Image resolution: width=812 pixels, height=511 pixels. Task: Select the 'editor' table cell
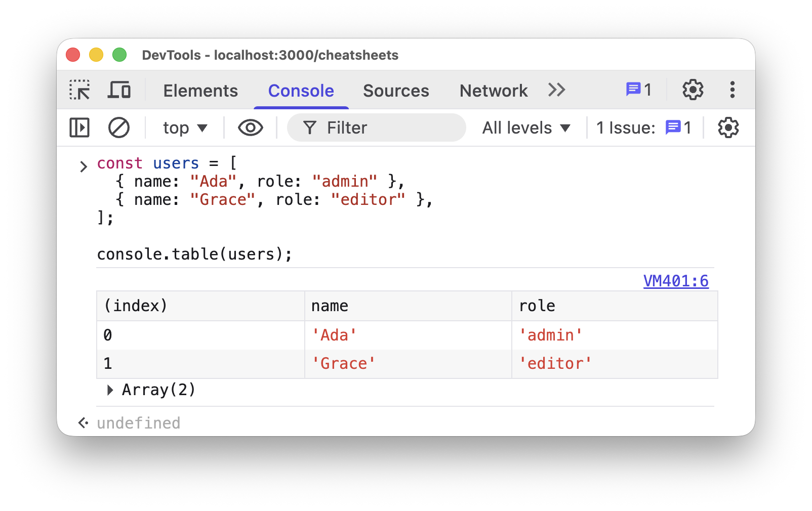click(615, 363)
